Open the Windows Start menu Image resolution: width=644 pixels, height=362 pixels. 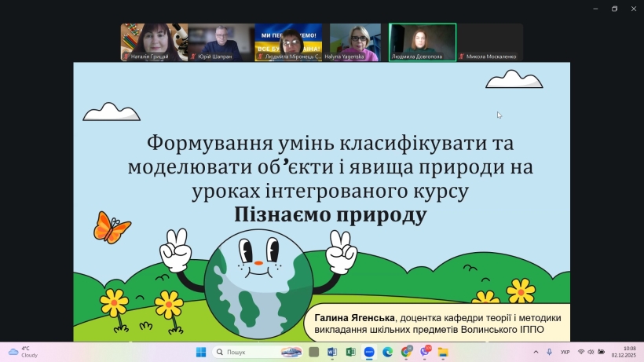[x=199, y=352]
